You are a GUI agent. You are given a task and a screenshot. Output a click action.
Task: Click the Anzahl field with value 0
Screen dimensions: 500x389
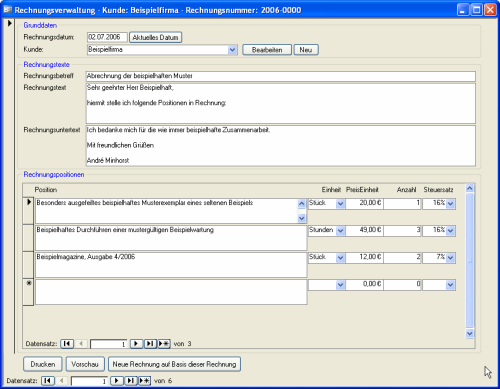[402, 285]
